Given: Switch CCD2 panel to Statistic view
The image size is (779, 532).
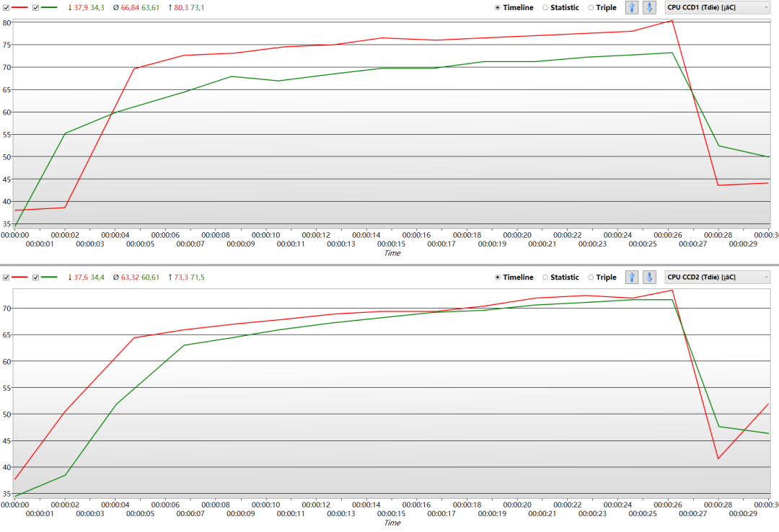Looking at the screenshot, I should (x=546, y=277).
